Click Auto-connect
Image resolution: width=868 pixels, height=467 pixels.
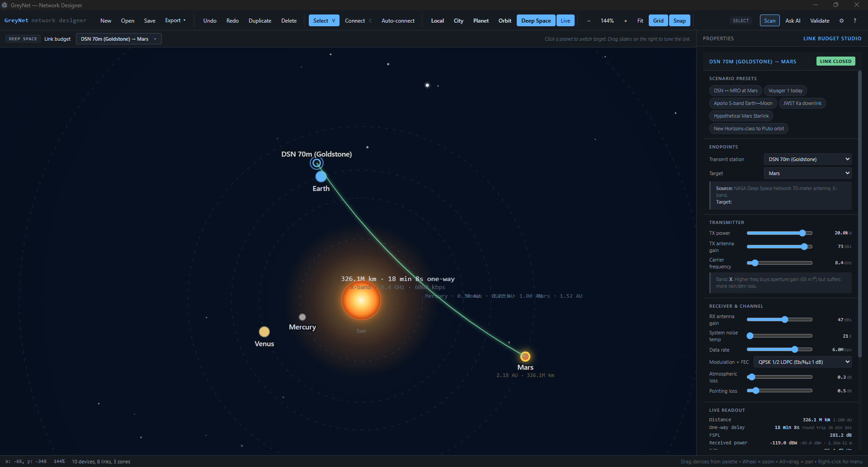(x=398, y=21)
